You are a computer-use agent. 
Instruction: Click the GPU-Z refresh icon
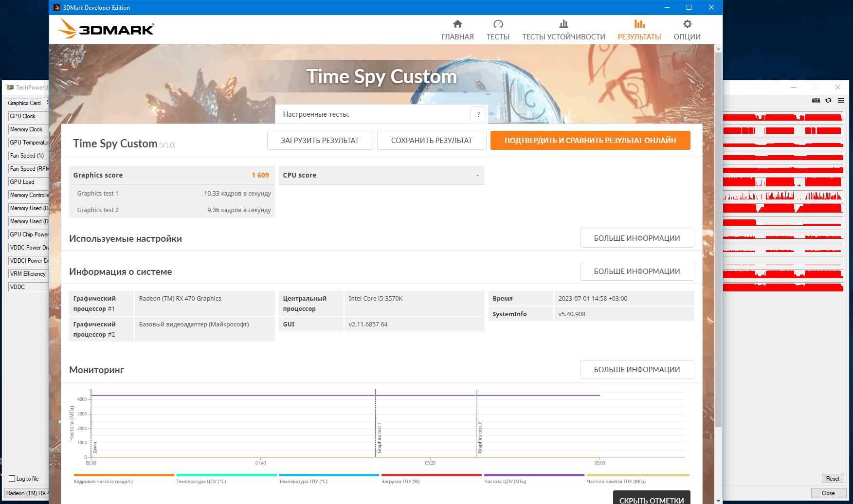828,100
